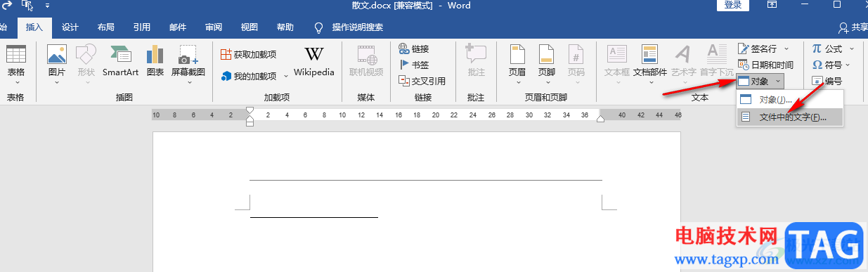Click the Redo arrow in title bar
The width and height of the screenshot is (868, 272).
(6, 5)
